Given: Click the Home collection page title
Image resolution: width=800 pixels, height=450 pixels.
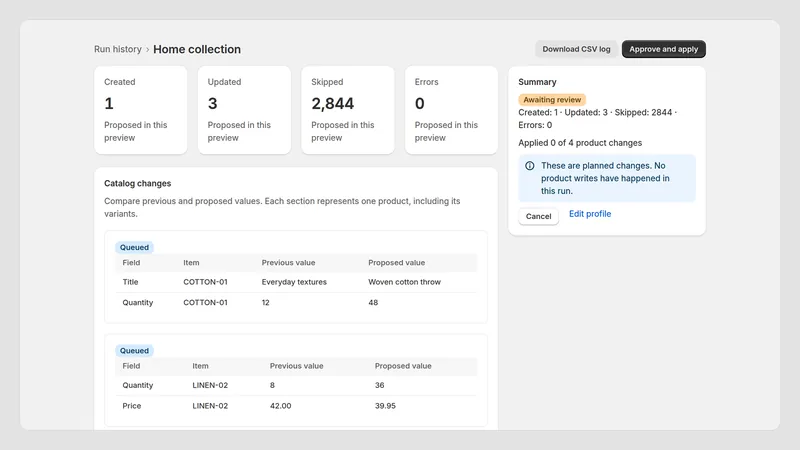Looking at the screenshot, I should [x=197, y=49].
